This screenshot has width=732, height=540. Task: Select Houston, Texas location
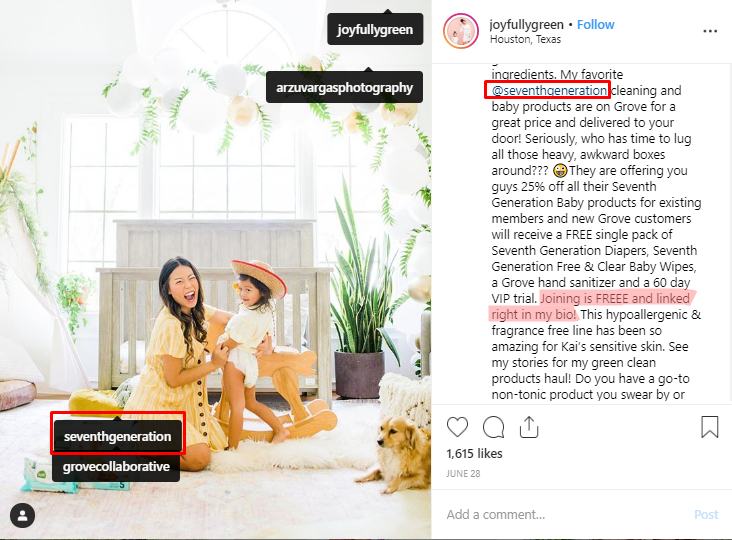525,39
